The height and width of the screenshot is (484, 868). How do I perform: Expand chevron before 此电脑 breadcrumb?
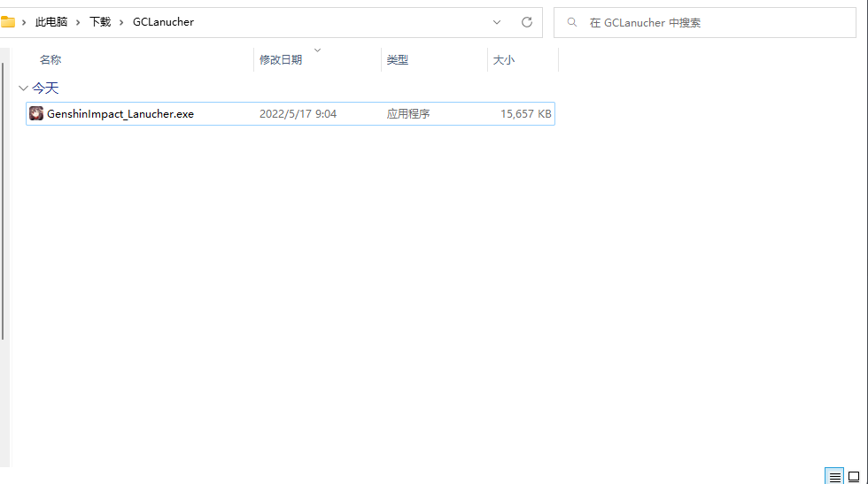pos(24,22)
